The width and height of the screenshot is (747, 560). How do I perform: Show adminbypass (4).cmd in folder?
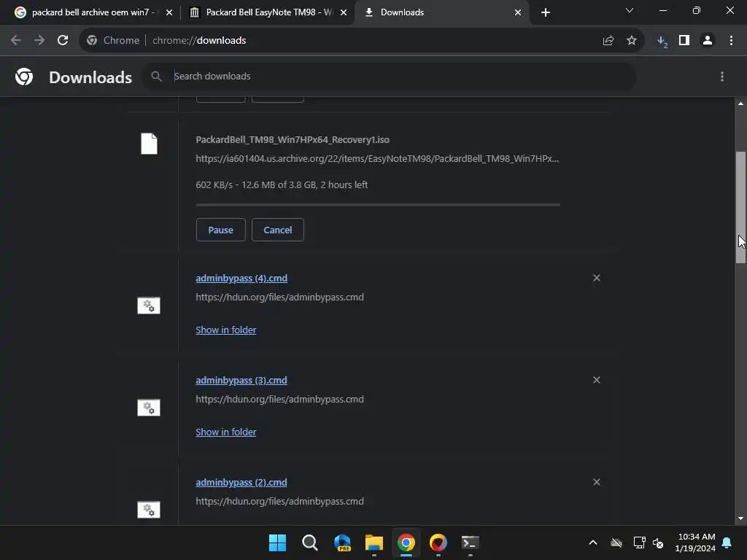pos(226,330)
